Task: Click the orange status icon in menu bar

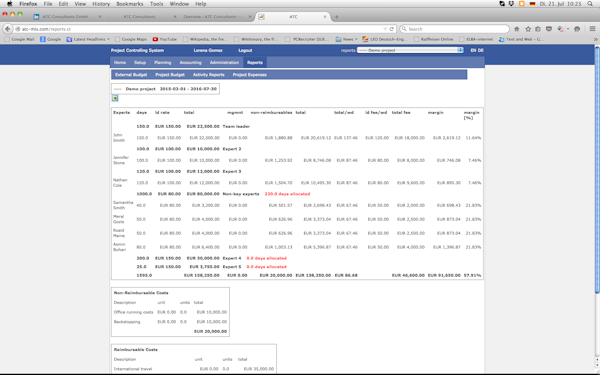Action: [522, 4]
